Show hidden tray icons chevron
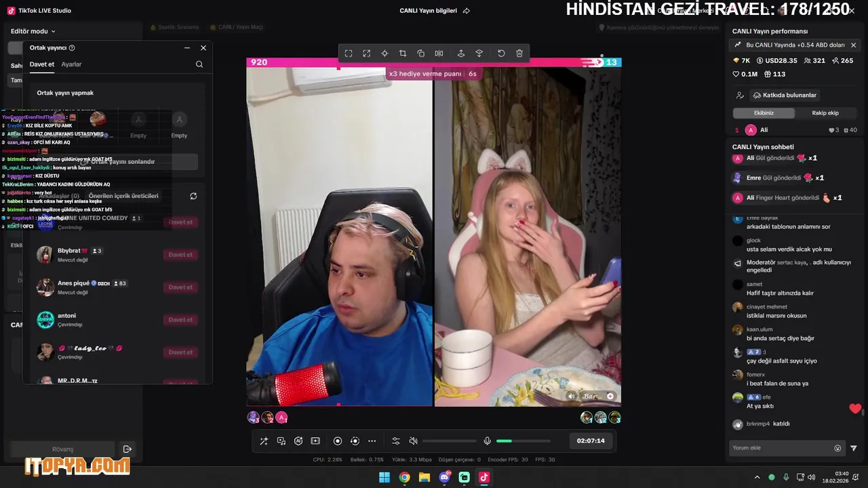The image size is (868, 488). coord(757,477)
